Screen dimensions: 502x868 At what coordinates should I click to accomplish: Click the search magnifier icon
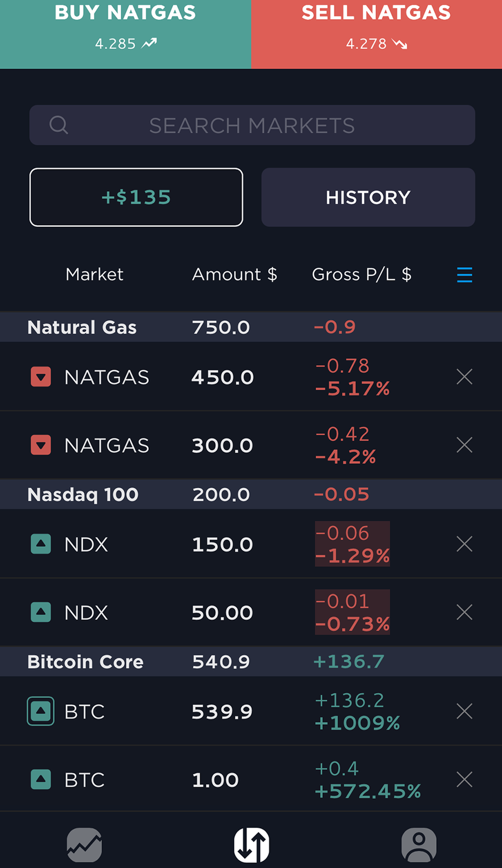(x=59, y=125)
